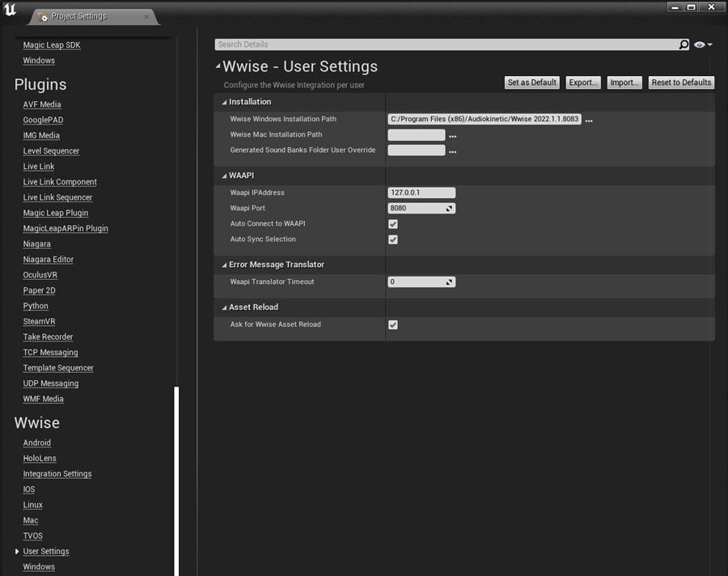
Task: Open the view options eye dropdown
Action: coord(703,44)
